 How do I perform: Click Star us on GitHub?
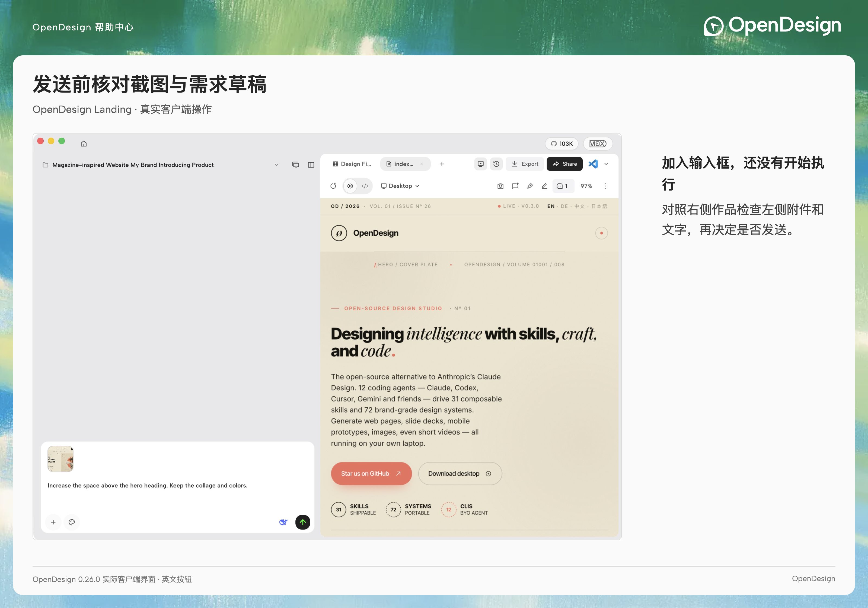tap(371, 473)
